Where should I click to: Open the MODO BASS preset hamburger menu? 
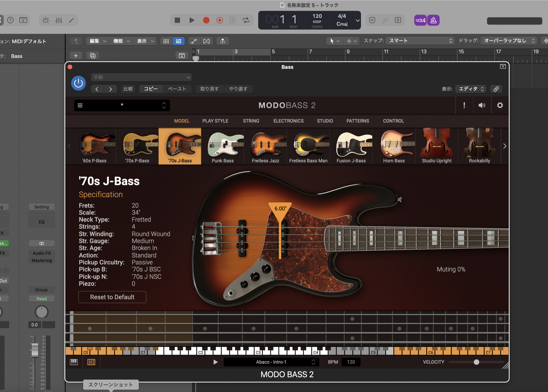[80, 105]
